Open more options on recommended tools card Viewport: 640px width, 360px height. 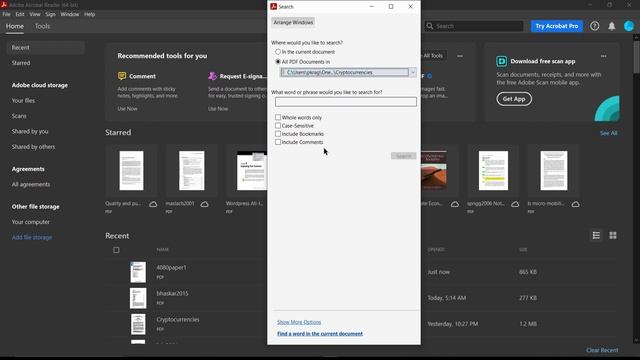click(x=460, y=56)
